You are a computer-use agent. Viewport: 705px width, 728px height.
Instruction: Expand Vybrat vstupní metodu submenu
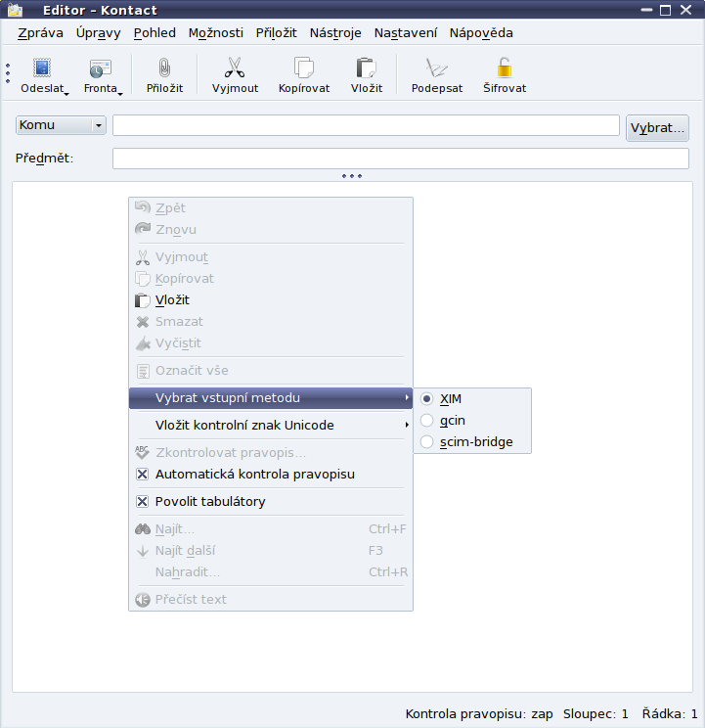click(271, 398)
